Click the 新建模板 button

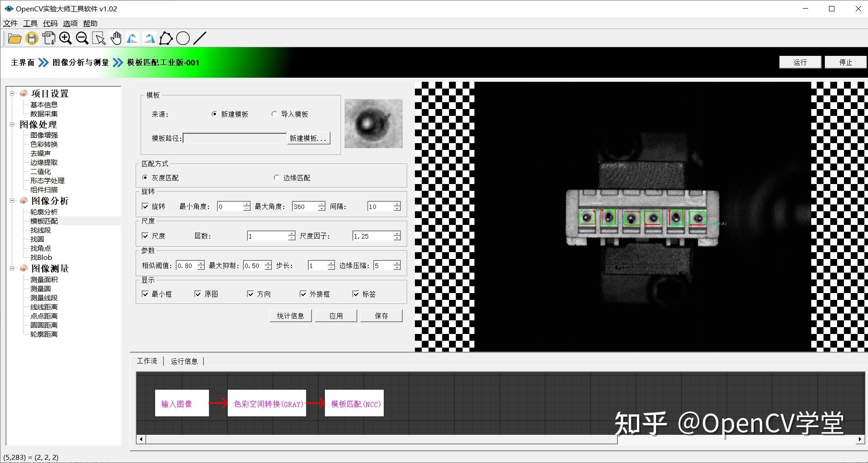[308, 138]
